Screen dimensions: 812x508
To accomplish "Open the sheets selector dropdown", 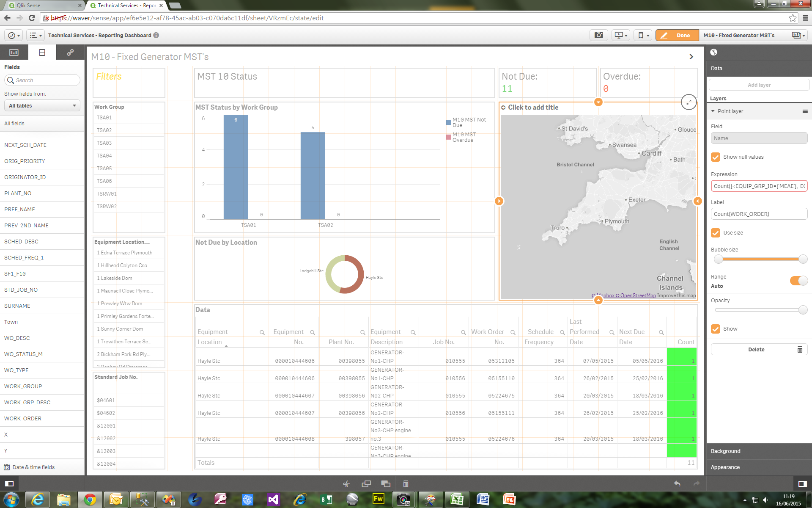I will pyautogui.click(x=798, y=36).
